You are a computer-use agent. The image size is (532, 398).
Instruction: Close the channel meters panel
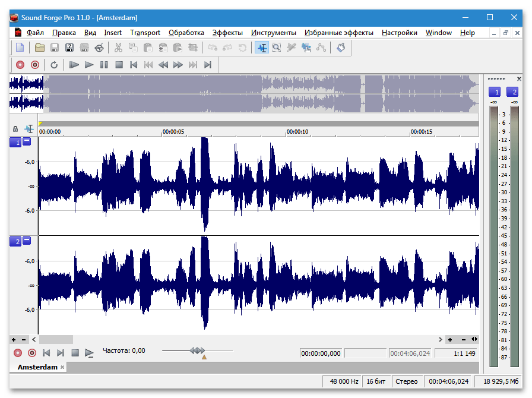(x=519, y=79)
